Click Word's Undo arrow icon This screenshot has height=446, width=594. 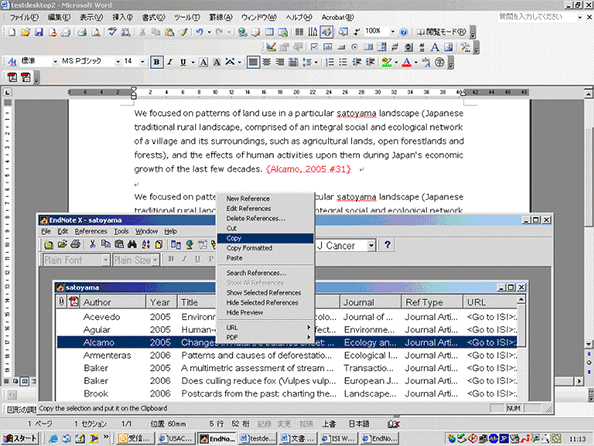point(199,32)
